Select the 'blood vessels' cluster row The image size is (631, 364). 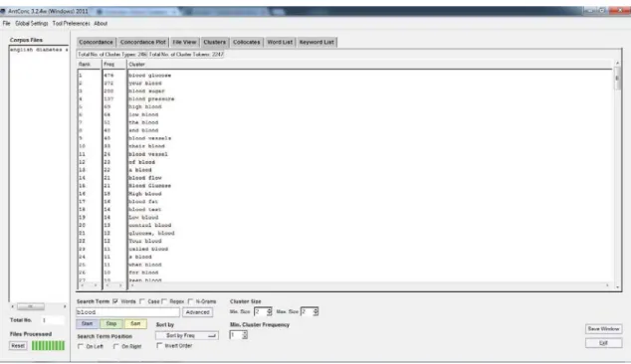tap(150, 138)
